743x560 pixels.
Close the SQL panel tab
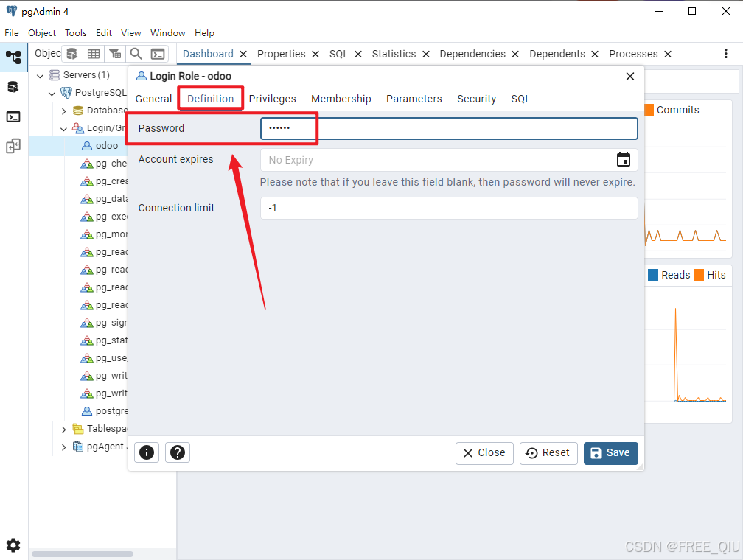coord(358,54)
